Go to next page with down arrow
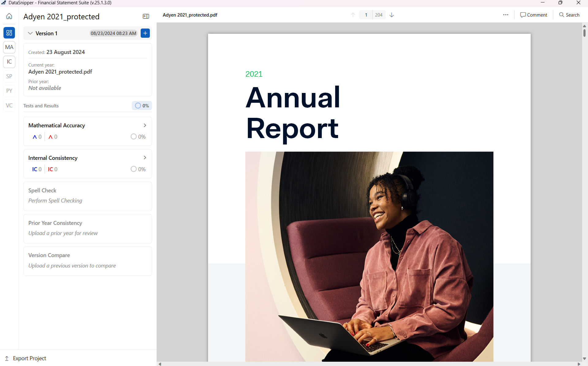The image size is (588, 366). [392, 15]
